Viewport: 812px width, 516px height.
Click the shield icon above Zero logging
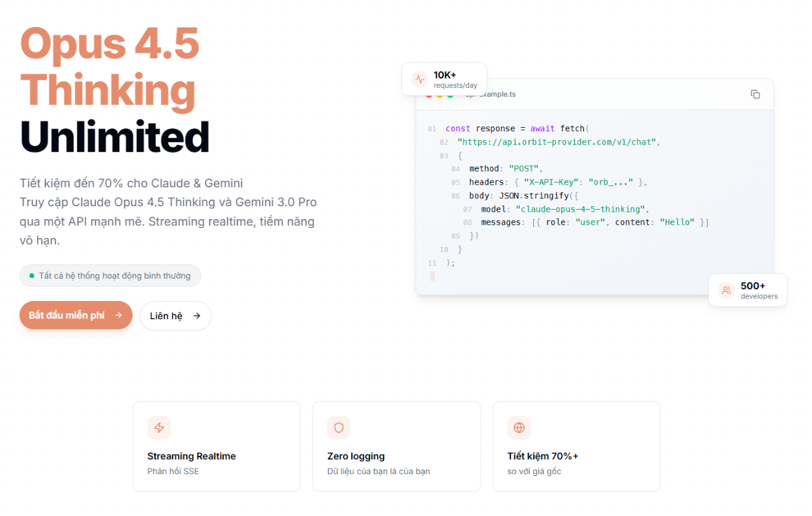tap(338, 427)
